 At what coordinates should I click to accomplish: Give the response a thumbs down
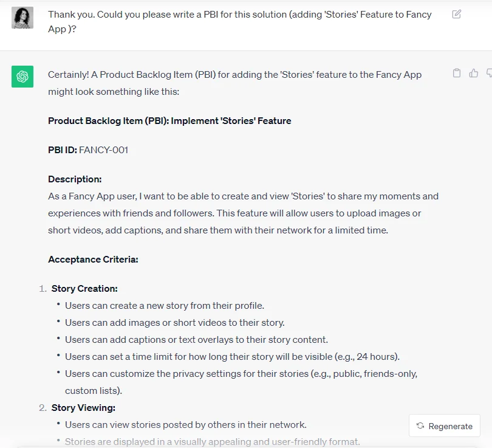(x=489, y=73)
